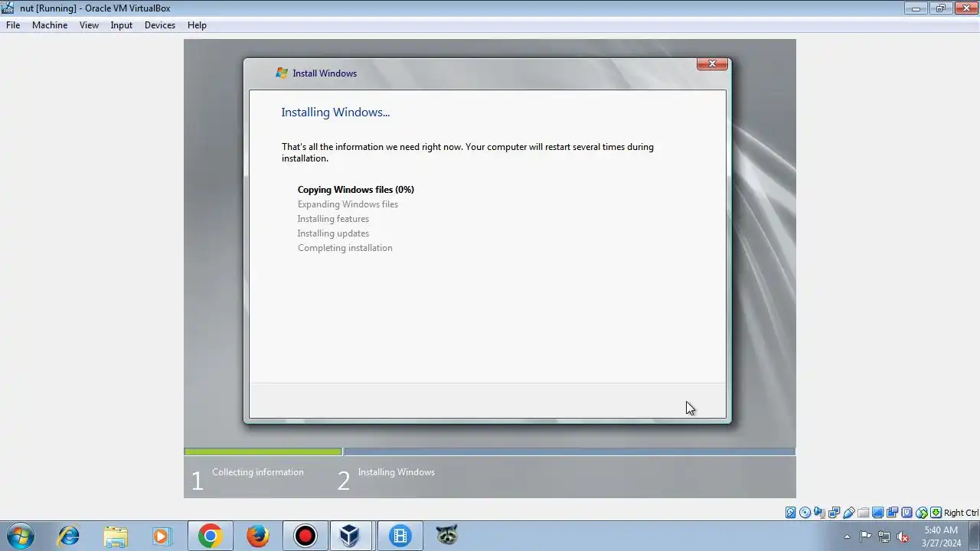Open the Devices menu

pos(160,25)
